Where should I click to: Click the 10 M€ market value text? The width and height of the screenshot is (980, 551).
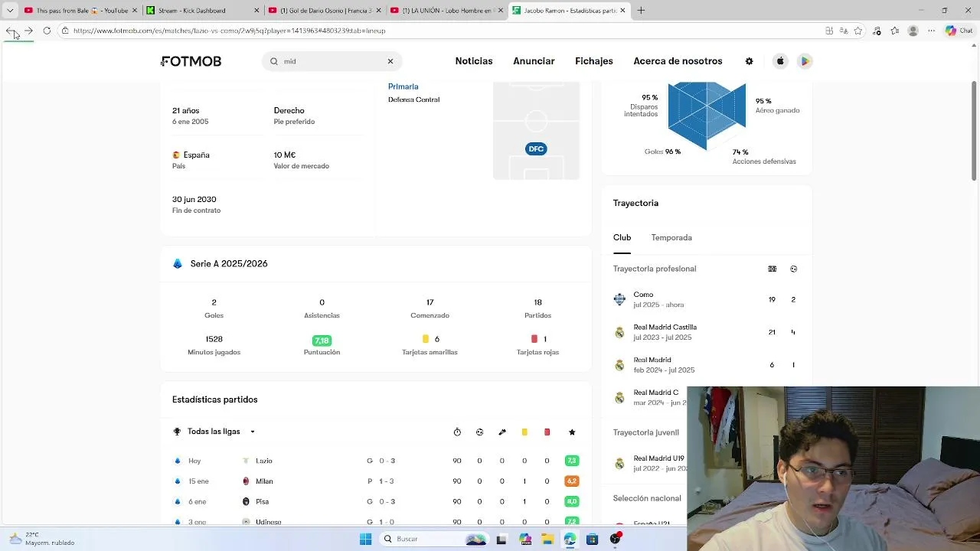click(x=285, y=155)
